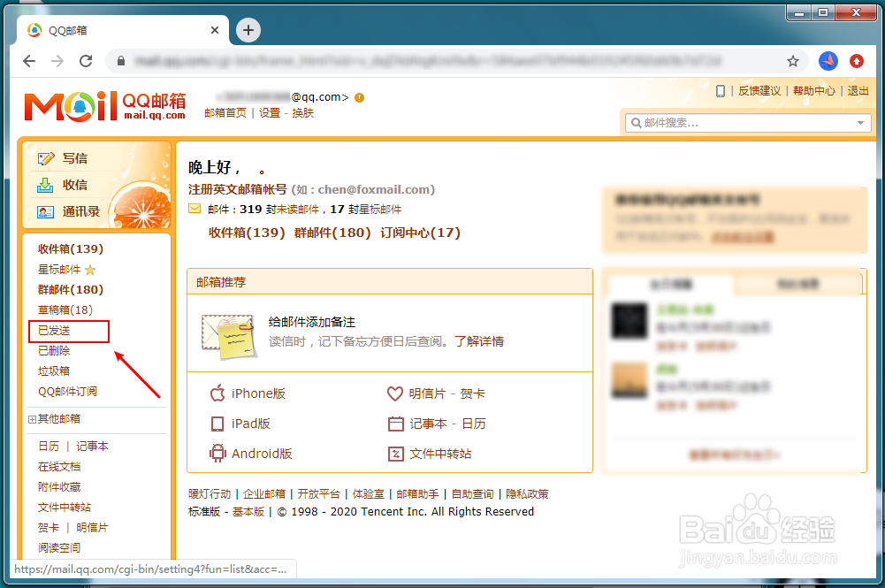Click 注册英文邮箱帐号 link
Viewport: 885px width, 588px height.
(238, 189)
